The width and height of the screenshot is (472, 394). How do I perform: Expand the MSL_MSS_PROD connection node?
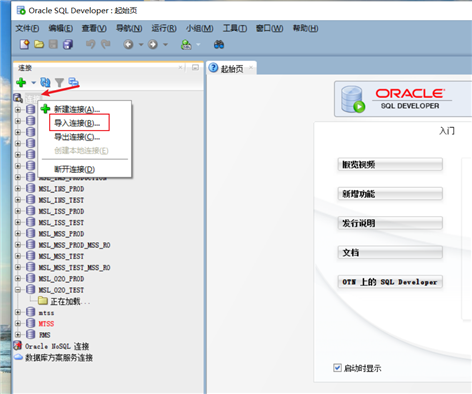click(x=18, y=233)
